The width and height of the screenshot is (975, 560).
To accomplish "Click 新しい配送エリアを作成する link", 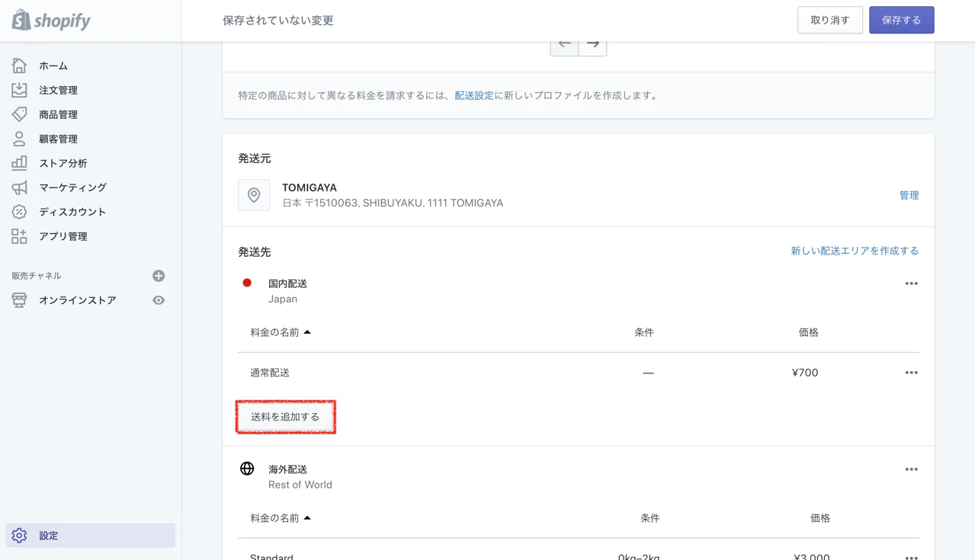I will tap(854, 251).
